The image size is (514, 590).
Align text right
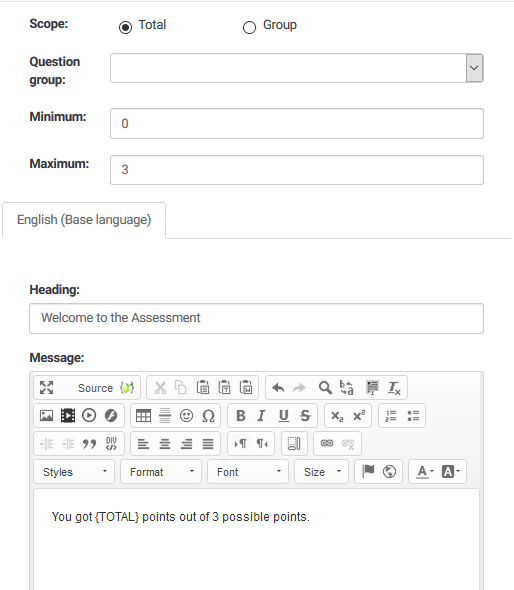(186, 444)
